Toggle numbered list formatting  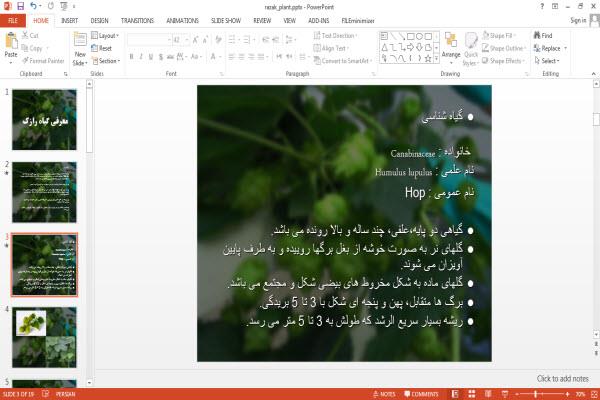click(248, 39)
